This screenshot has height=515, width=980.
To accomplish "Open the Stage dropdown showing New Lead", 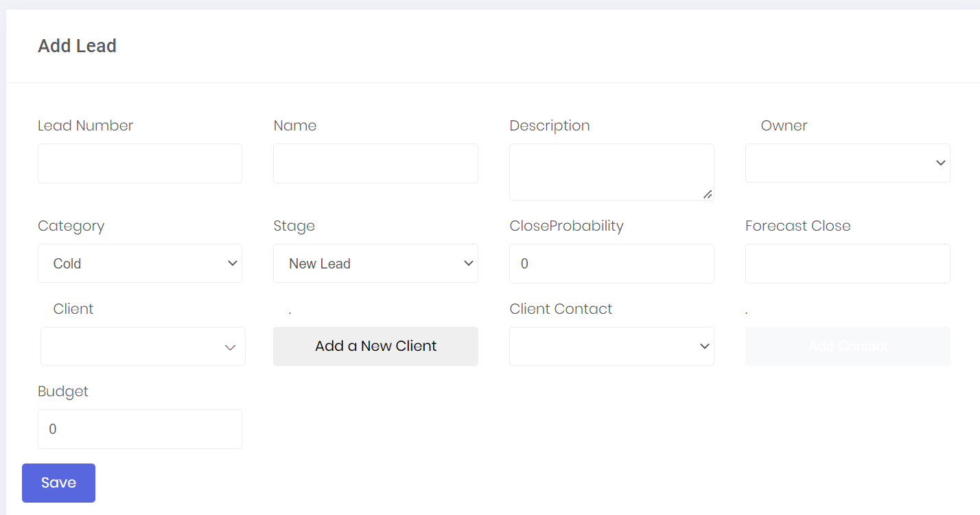I will point(375,263).
